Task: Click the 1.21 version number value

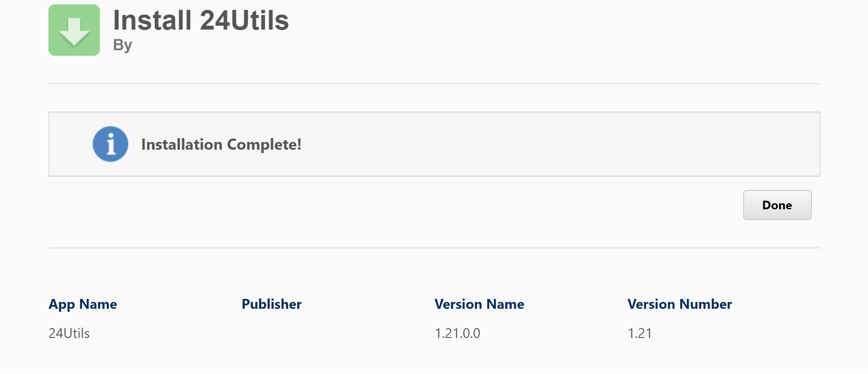Action: (639, 333)
